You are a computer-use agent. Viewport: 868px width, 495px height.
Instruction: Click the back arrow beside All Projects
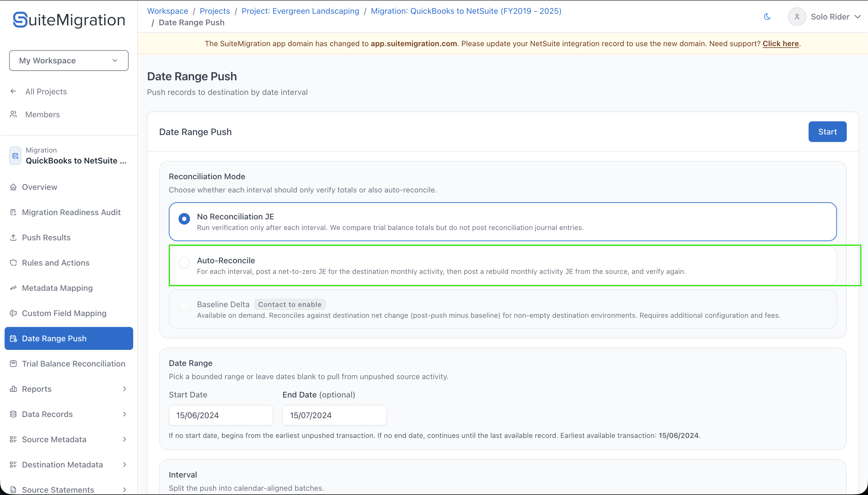13,91
